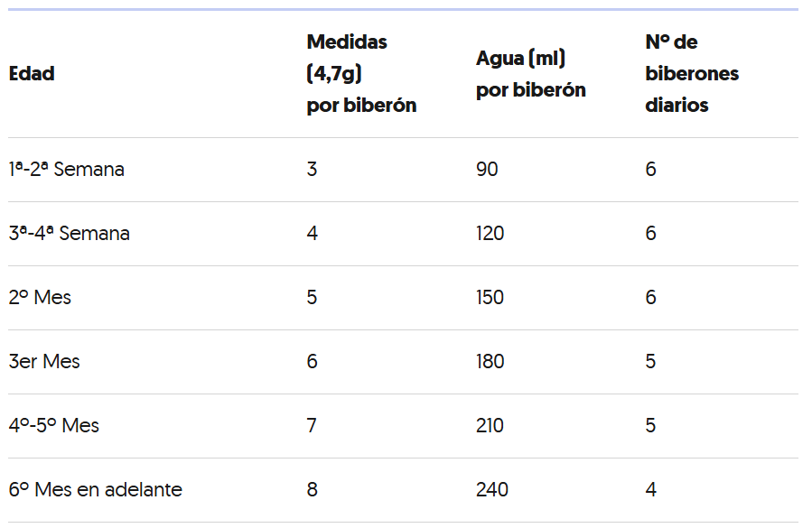Click the Agua (ml) por biberón header

pos(530,74)
